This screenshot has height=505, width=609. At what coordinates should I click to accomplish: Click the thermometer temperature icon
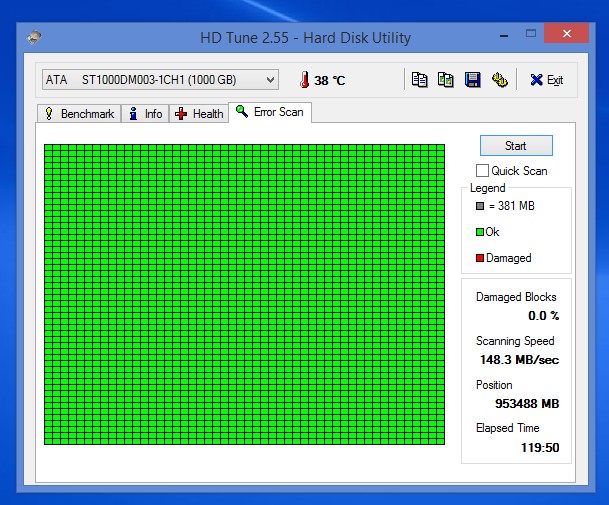pos(304,80)
